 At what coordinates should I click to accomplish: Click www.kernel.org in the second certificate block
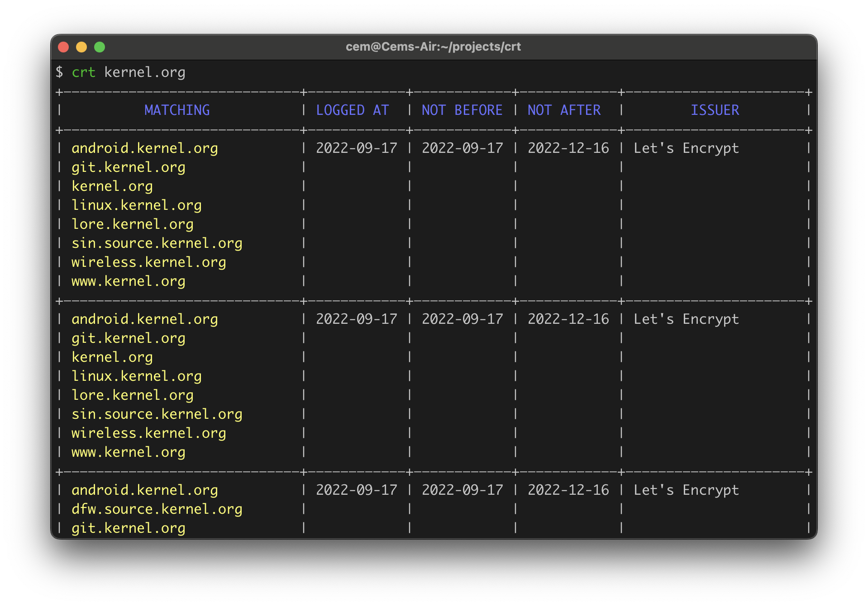[x=129, y=452]
